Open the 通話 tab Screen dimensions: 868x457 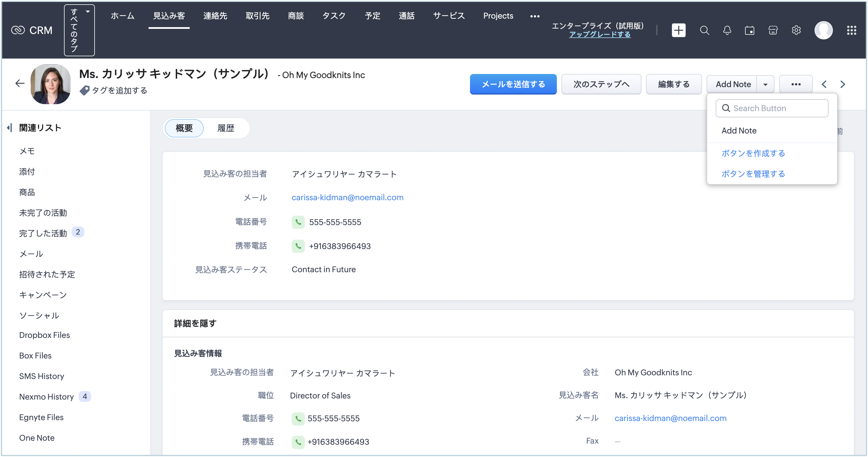click(x=406, y=16)
